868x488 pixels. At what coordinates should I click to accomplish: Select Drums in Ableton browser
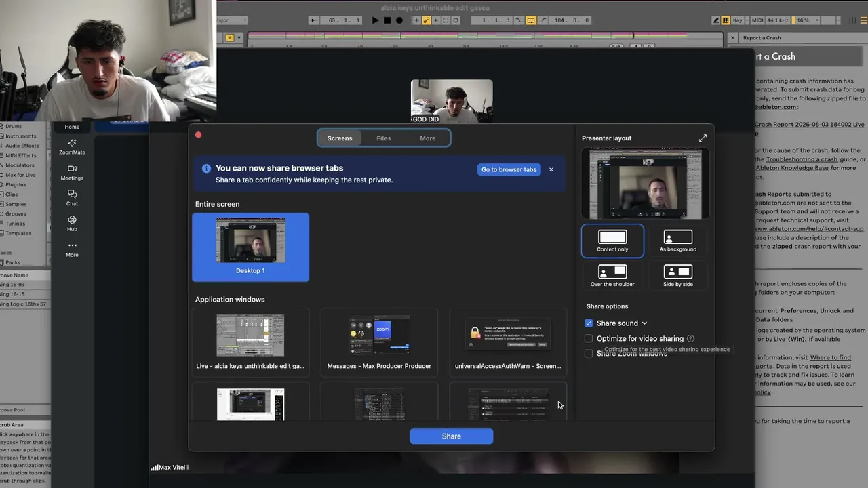[14, 126]
